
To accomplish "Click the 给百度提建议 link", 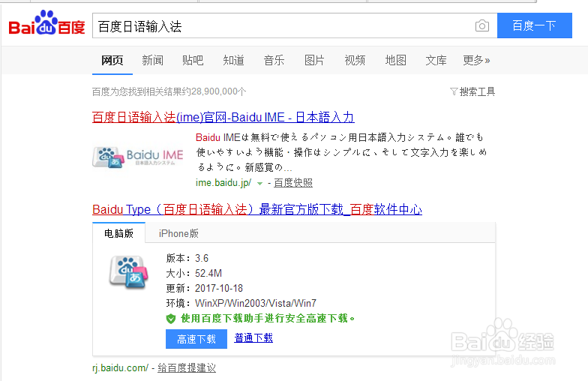I will coord(187,367).
